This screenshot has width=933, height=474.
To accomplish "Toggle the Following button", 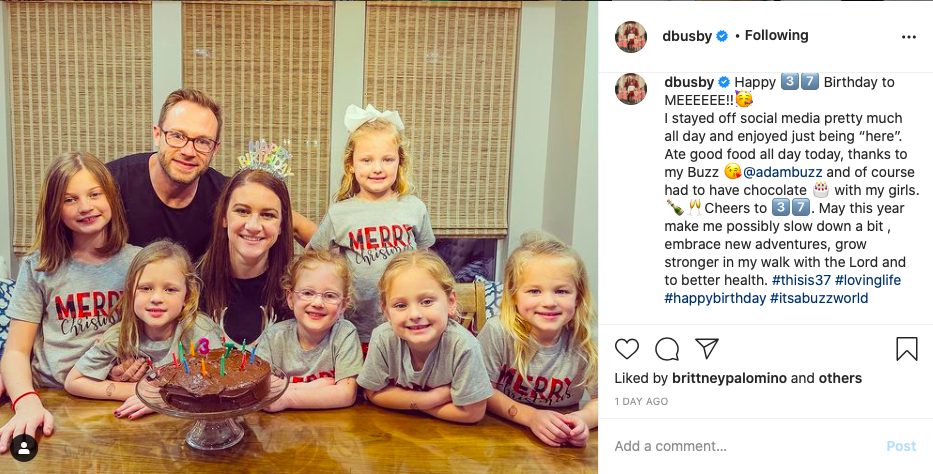I will tap(777, 36).
